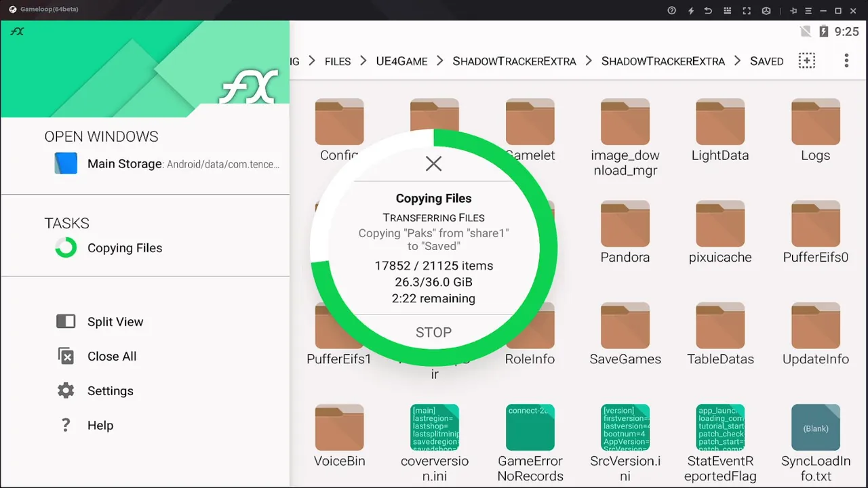Click the 9:25 clock in status bar
Viewport: 868px width, 488px height.
(x=847, y=31)
